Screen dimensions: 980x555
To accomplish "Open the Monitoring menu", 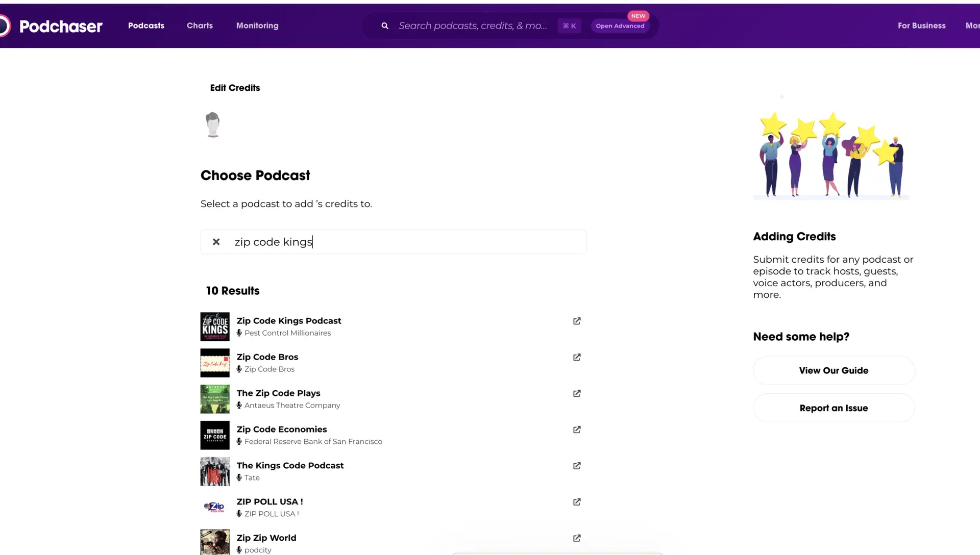I will 257,26.
